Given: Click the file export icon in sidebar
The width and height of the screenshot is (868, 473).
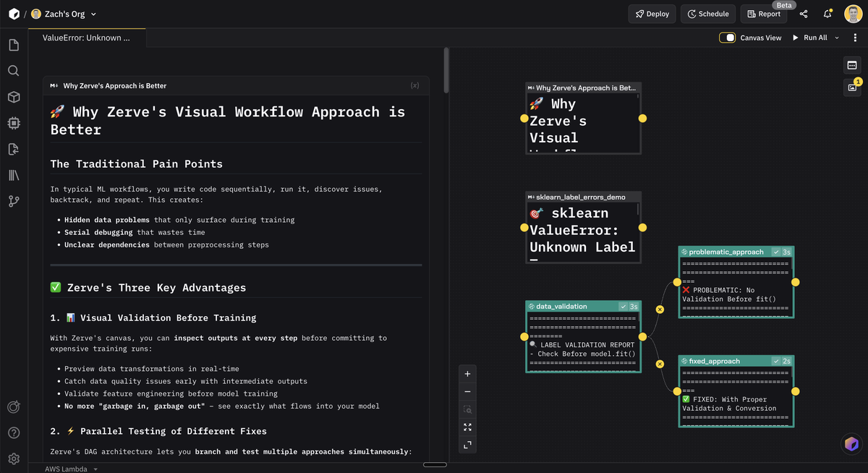Looking at the screenshot, I should 13,149.
